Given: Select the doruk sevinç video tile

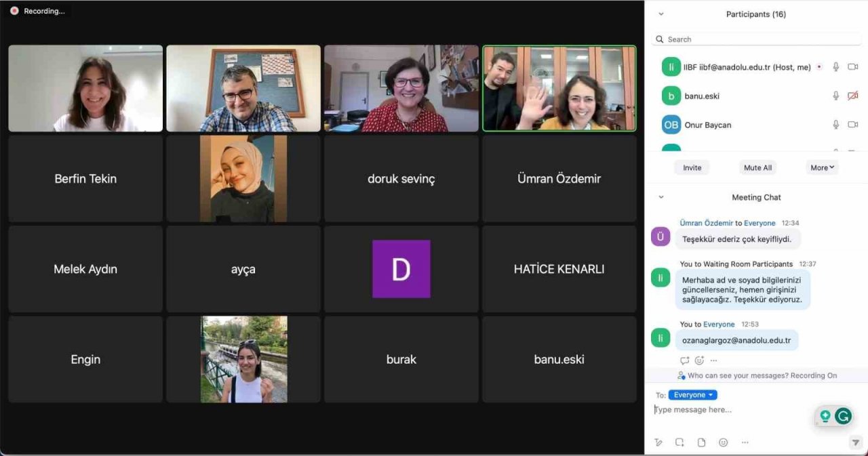Looking at the screenshot, I should [x=401, y=179].
